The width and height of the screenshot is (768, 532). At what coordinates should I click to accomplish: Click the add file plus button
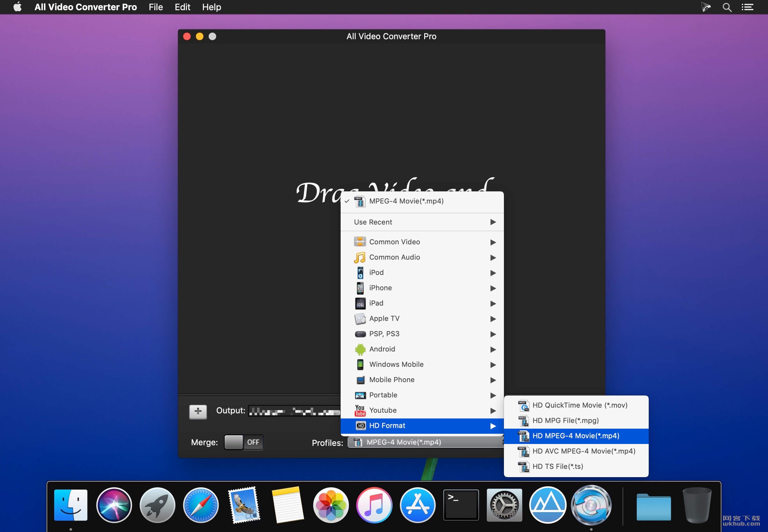pos(198,411)
